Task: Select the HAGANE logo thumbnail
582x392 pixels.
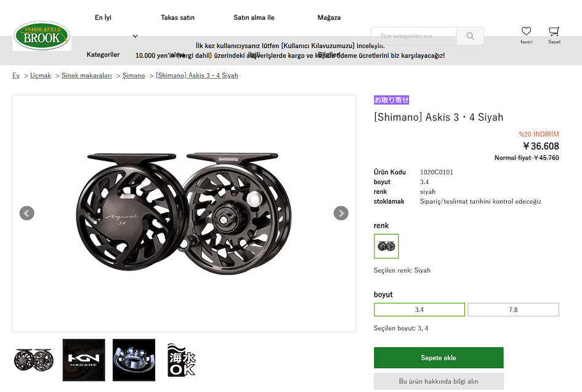Action: [x=84, y=360]
